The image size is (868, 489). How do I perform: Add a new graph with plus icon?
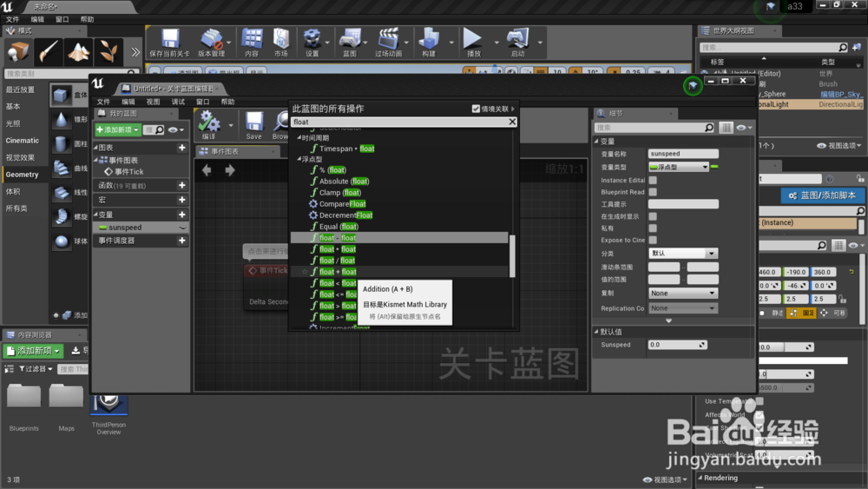tap(181, 148)
